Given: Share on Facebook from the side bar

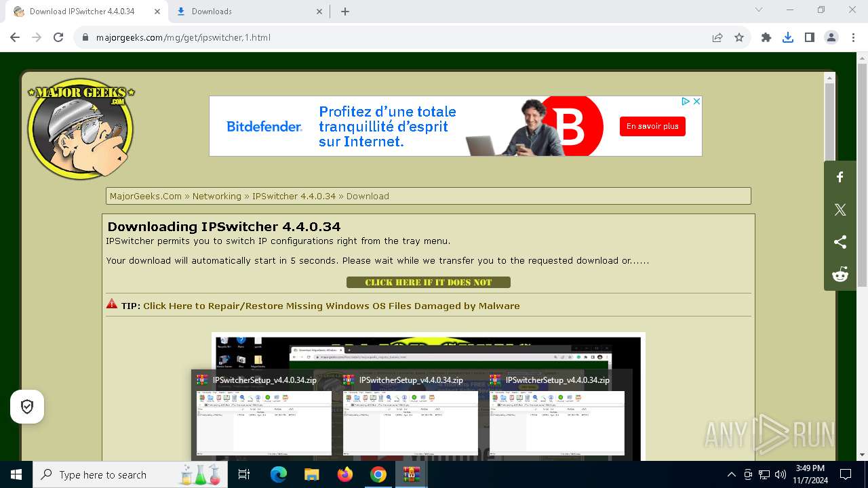Looking at the screenshot, I should [840, 177].
